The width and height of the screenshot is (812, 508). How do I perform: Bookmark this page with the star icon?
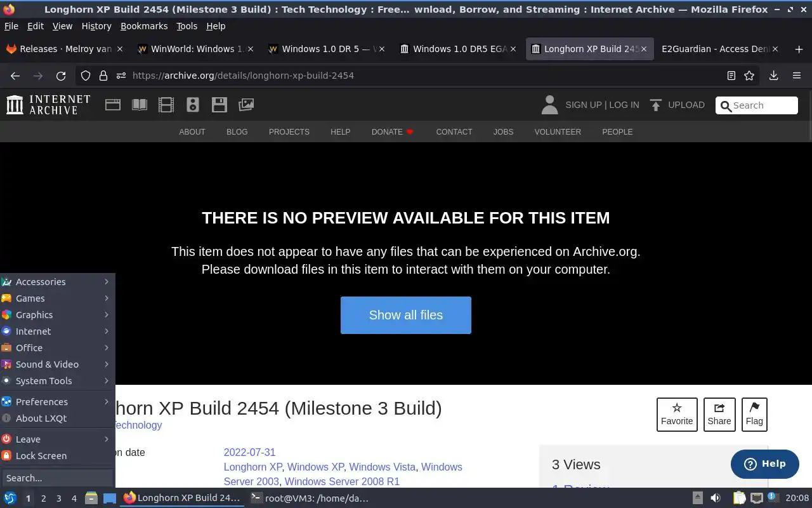[x=749, y=76]
